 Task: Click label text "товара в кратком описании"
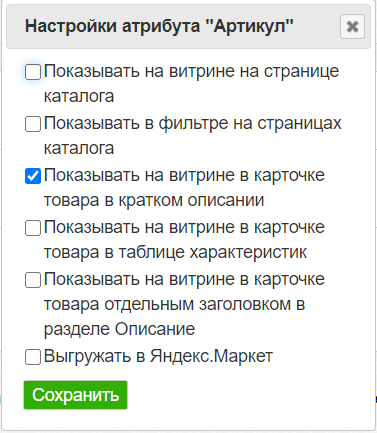coord(154,200)
